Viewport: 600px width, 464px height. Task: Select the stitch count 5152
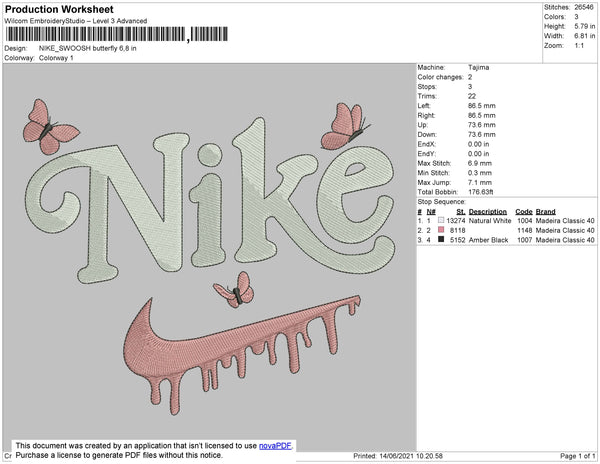point(458,240)
